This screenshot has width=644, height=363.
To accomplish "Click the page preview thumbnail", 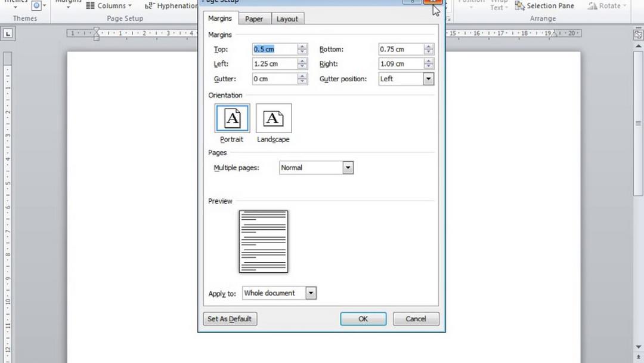I will [x=264, y=241].
